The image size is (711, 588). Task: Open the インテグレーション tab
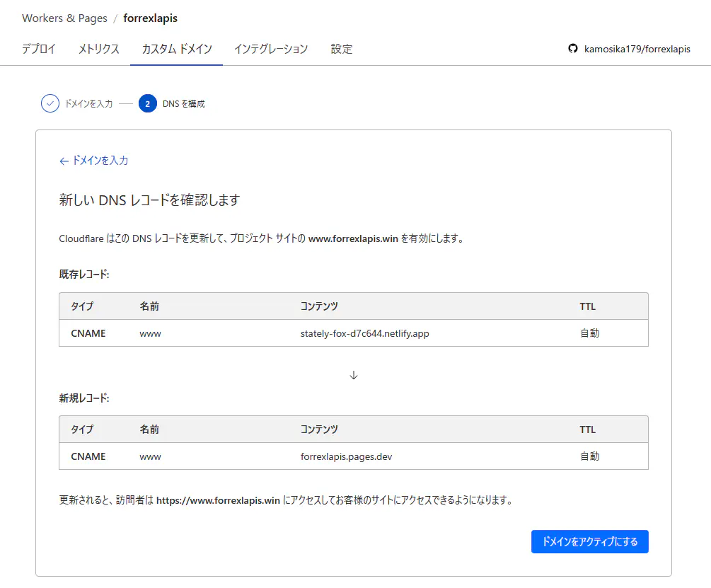271,49
